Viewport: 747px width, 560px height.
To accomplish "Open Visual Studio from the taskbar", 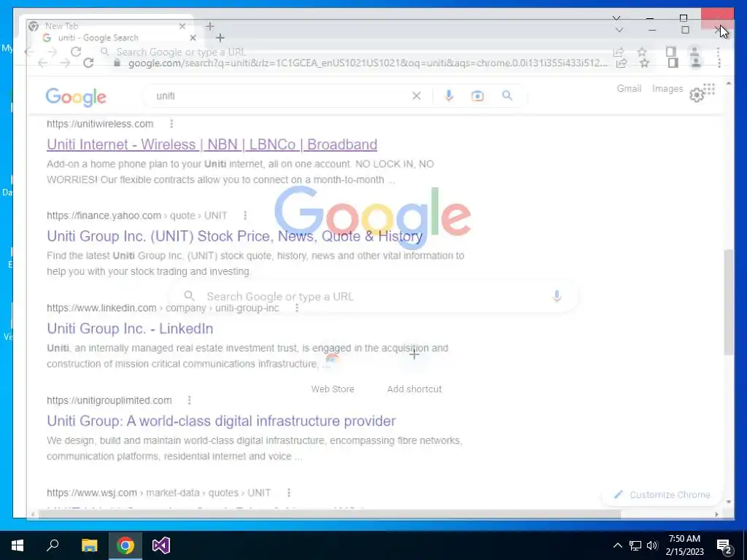I will click(x=161, y=545).
